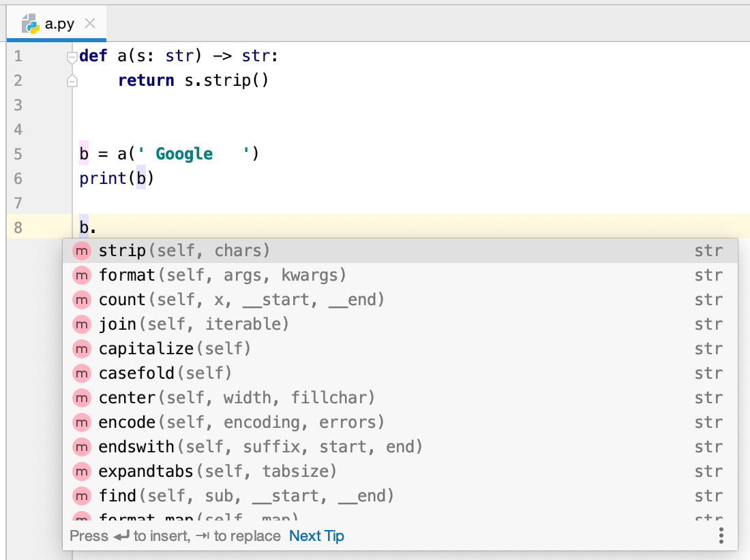The image size is (750, 560).
Task: Place the cursor in the ' Google ' string literal
Action: [184, 154]
